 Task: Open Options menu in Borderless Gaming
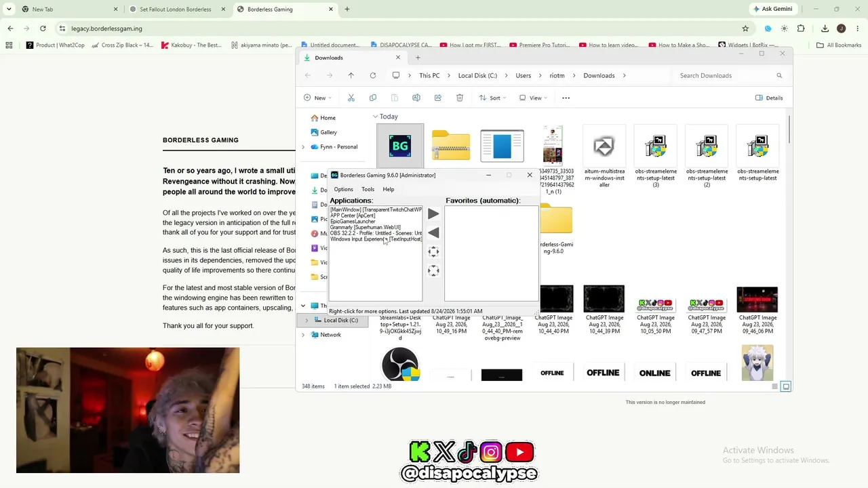pyautogui.click(x=343, y=189)
